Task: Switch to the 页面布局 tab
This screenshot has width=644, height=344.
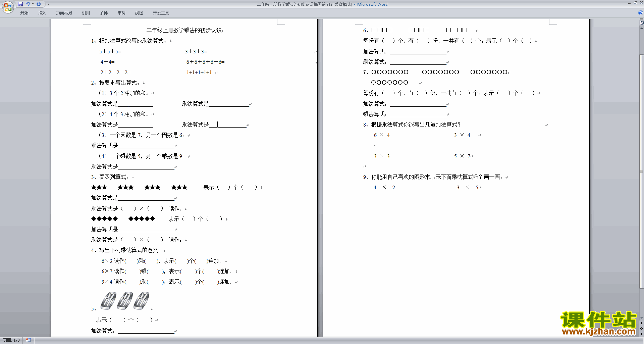Action: [64, 13]
